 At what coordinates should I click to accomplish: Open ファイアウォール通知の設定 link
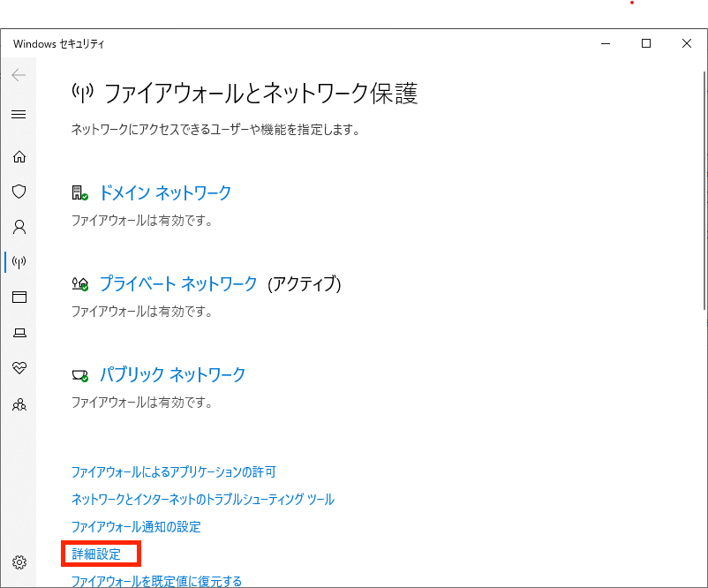[136, 526]
